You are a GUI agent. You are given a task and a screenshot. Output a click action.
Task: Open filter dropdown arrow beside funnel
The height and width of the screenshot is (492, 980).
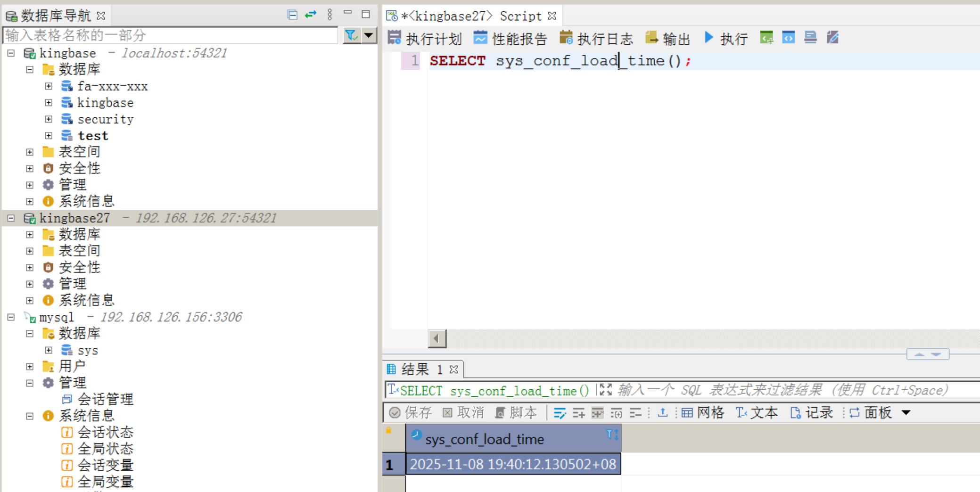pyautogui.click(x=369, y=35)
